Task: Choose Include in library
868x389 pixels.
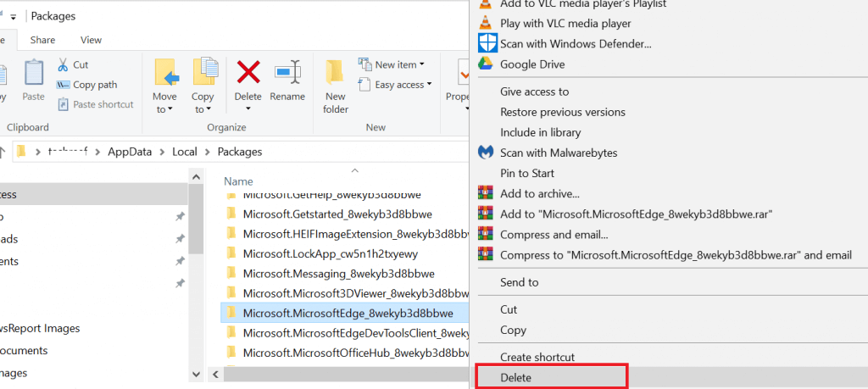Action: point(540,132)
